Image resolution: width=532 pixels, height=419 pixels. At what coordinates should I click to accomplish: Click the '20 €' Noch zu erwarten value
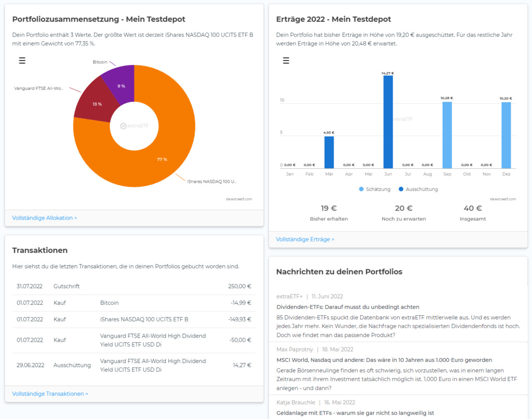(404, 208)
